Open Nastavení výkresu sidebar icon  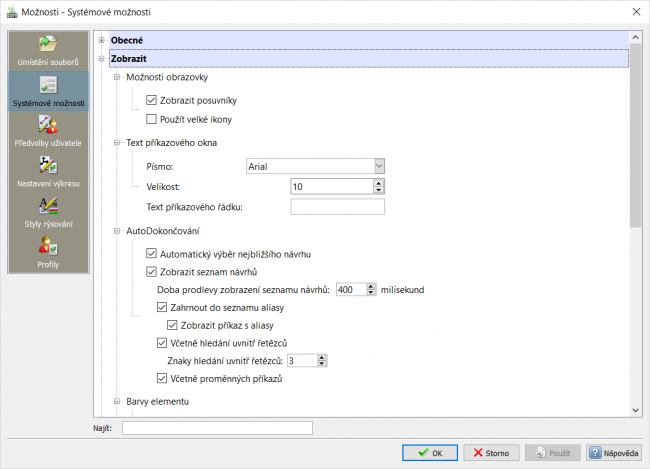[x=48, y=165]
